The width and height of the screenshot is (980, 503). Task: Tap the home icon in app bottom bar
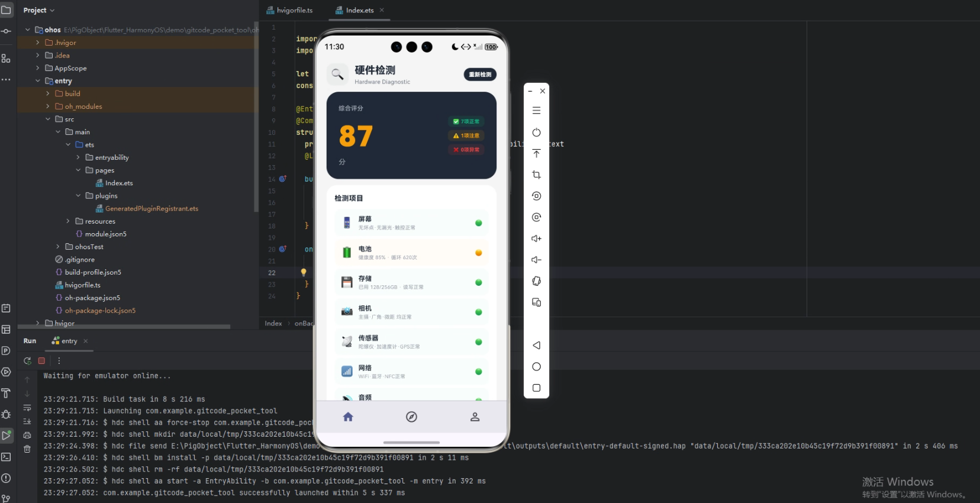pyautogui.click(x=348, y=417)
